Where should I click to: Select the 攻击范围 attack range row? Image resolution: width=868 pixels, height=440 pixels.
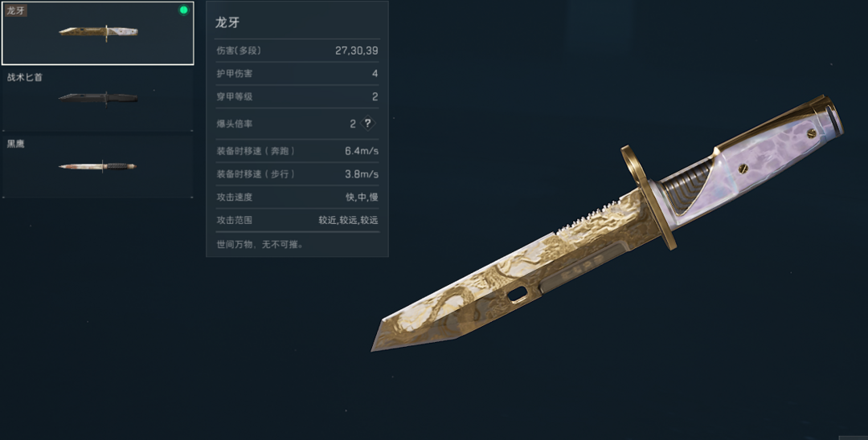[297, 220]
